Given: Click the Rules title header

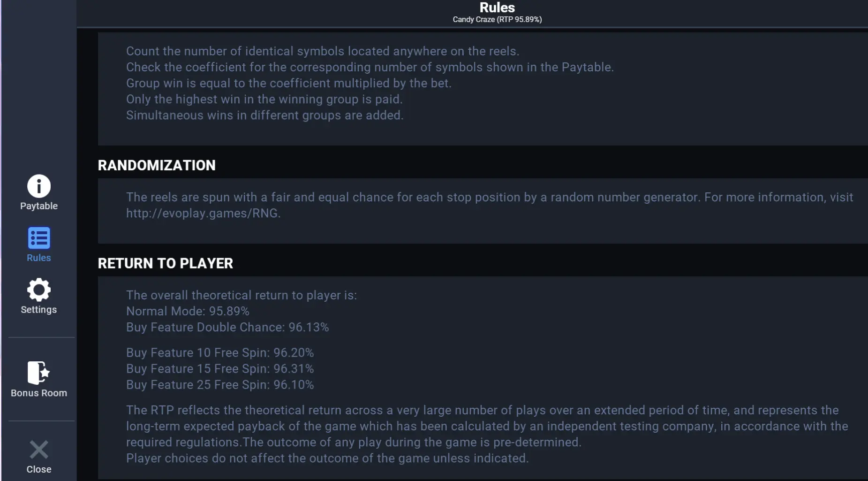Looking at the screenshot, I should tap(497, 8).
